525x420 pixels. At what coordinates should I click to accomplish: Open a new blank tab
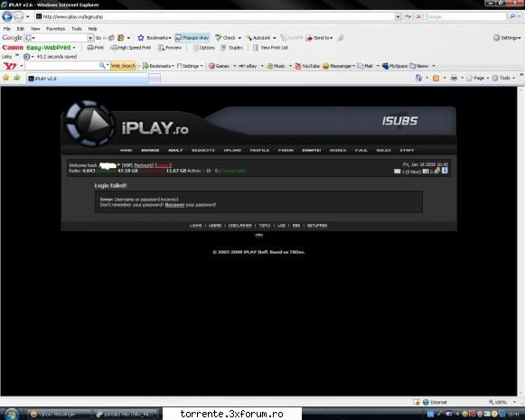tap(155, 79)
